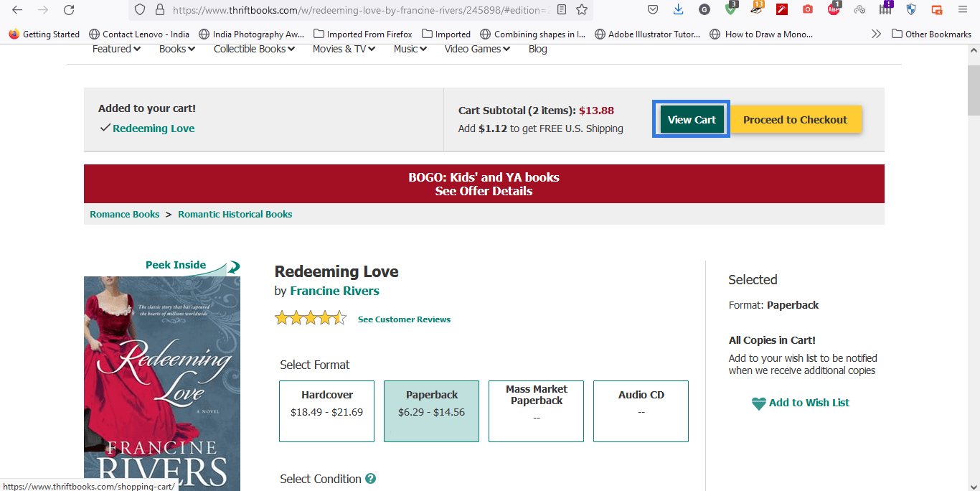Click Add to Wish List link

pos(809,403)
